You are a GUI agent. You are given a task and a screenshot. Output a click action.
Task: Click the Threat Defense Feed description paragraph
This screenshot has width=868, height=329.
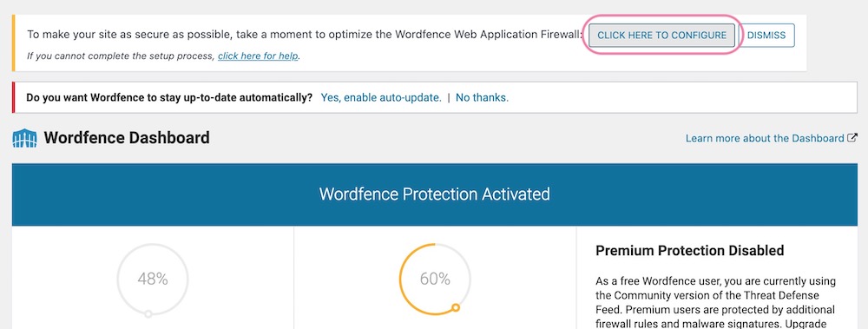point(716,302)
